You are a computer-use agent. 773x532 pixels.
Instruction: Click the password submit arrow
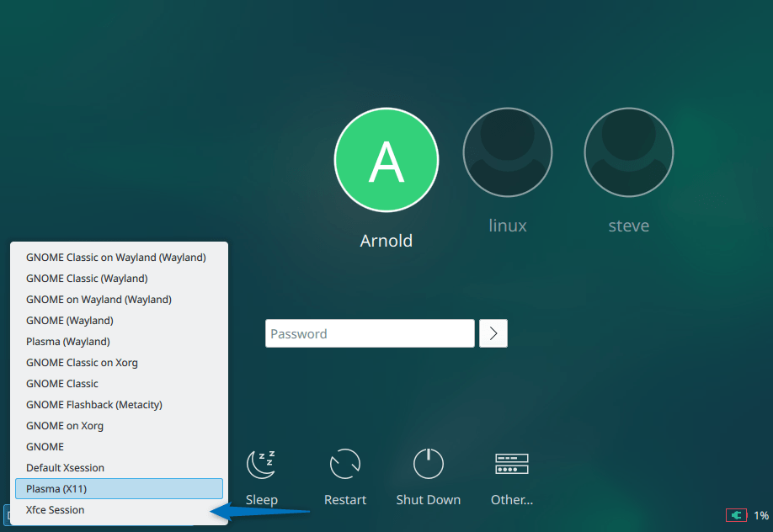pyautogui.click(x=493, y=333)
